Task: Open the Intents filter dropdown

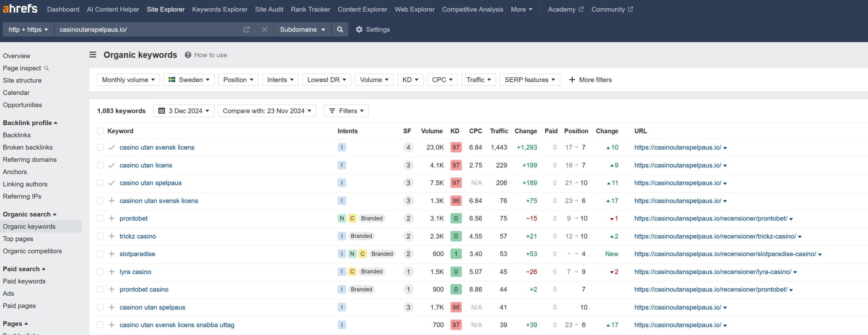Action: coord(280,80)
